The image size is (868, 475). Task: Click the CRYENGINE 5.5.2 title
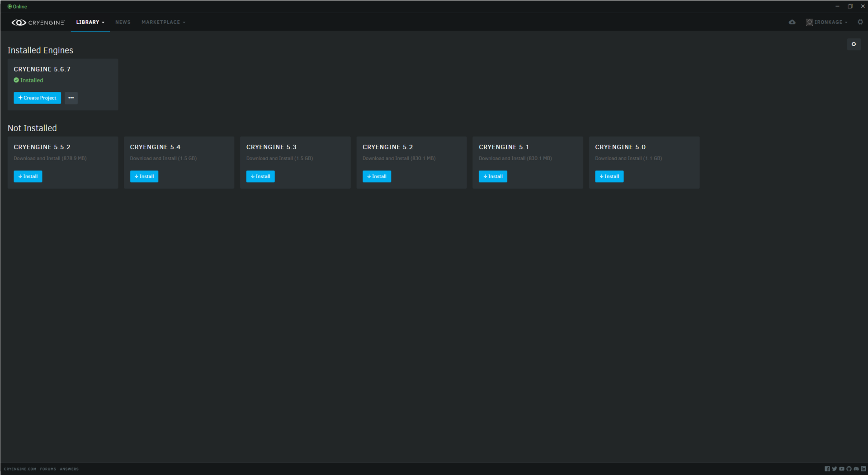tap(42, 147)
